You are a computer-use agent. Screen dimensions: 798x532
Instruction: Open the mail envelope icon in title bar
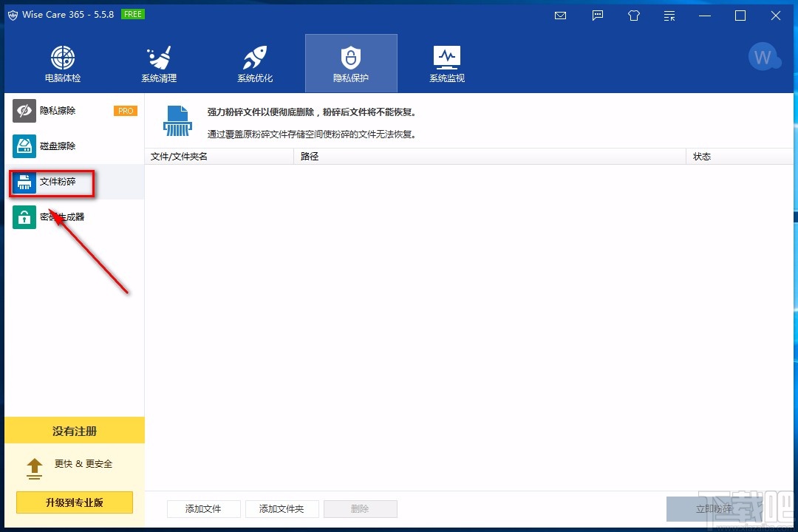point(560,16)
